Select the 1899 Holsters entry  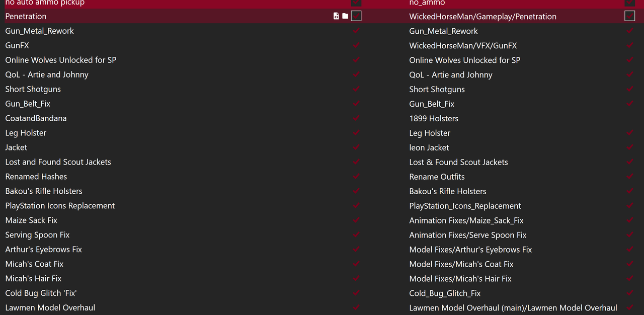(x=434, y=118)
